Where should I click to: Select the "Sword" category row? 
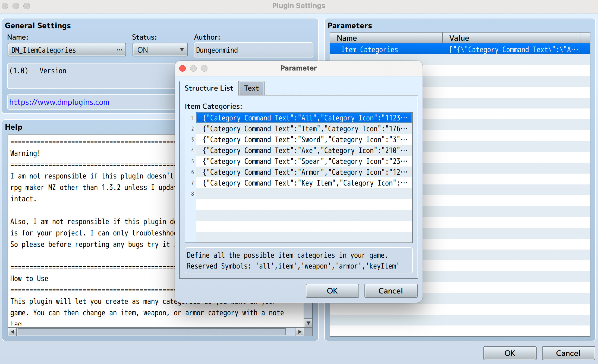pyautogui.click(x=304, y=139)
